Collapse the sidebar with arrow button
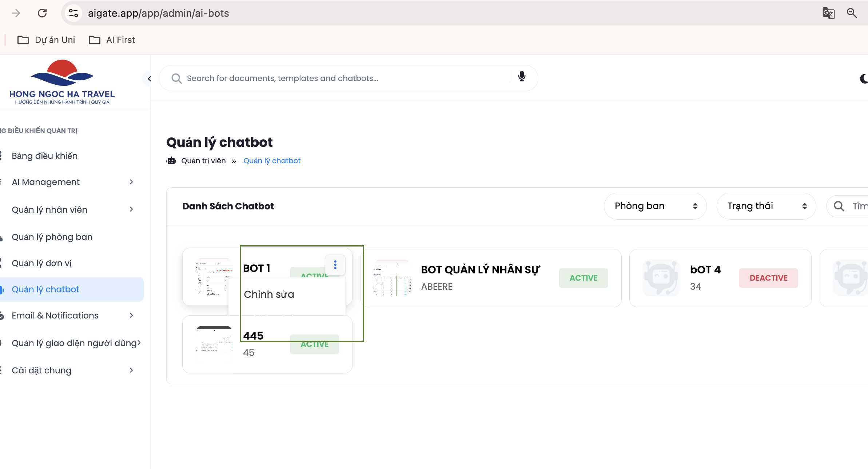Viewport: 868px width, 469px height. (149, 79)
